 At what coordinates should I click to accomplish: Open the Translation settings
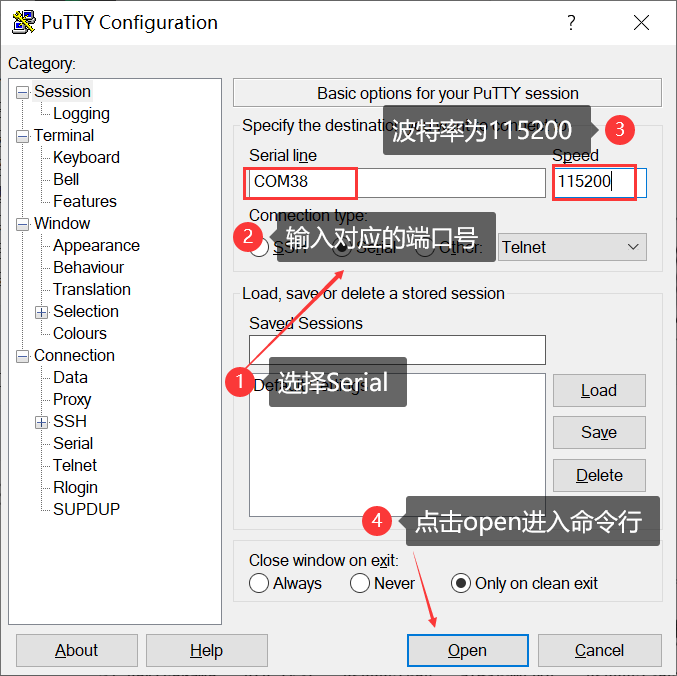tap(92, 290)
